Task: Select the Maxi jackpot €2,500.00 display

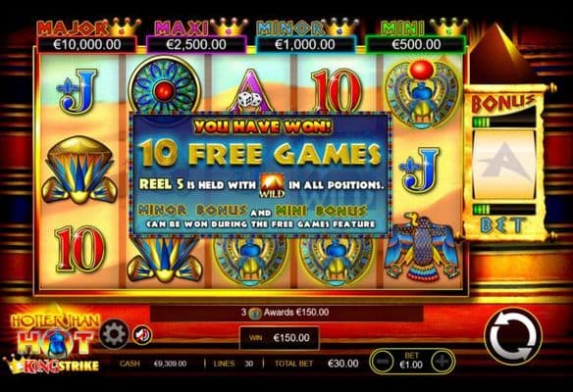Action: tap(196, 44)
